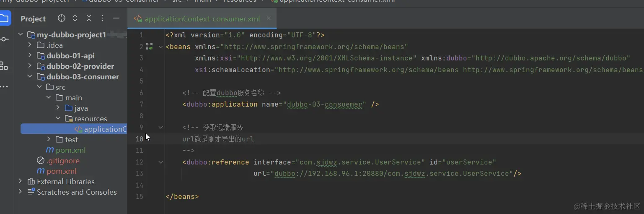The height and width of the screenshot is (214, 644).
Task: Select the dubbo-03-consumer module
Action: pyautogui.click(x=83, y=76)
